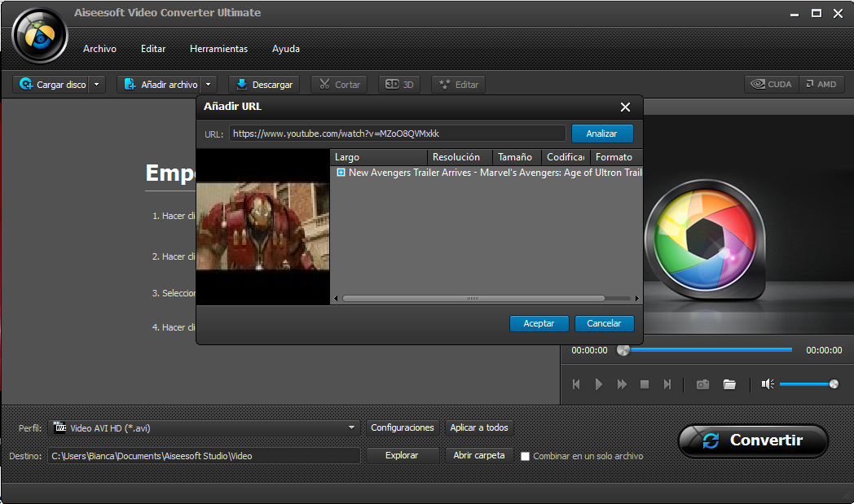This screenshot has height=504, width=854.
Task: Click the Editar effects toolbar button
Action: [x=459, y=85]
